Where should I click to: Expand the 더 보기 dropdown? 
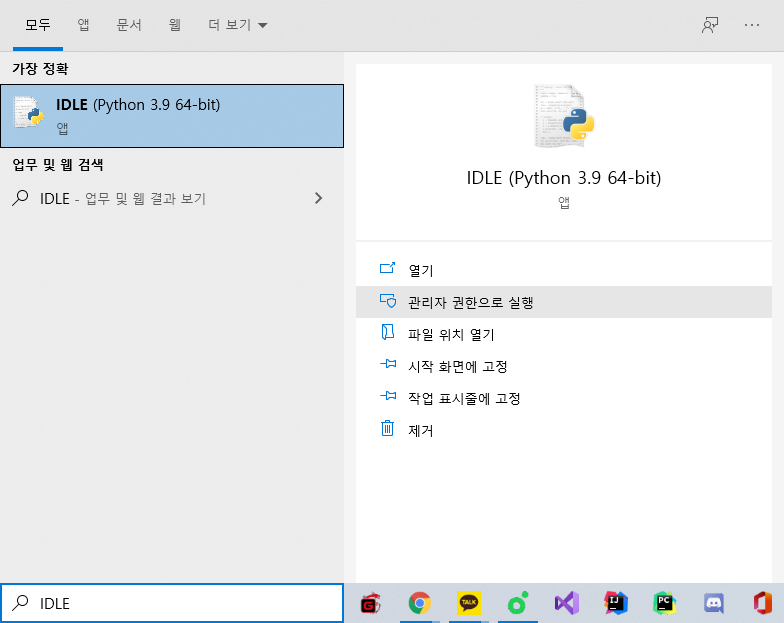(x=238, y=25)
